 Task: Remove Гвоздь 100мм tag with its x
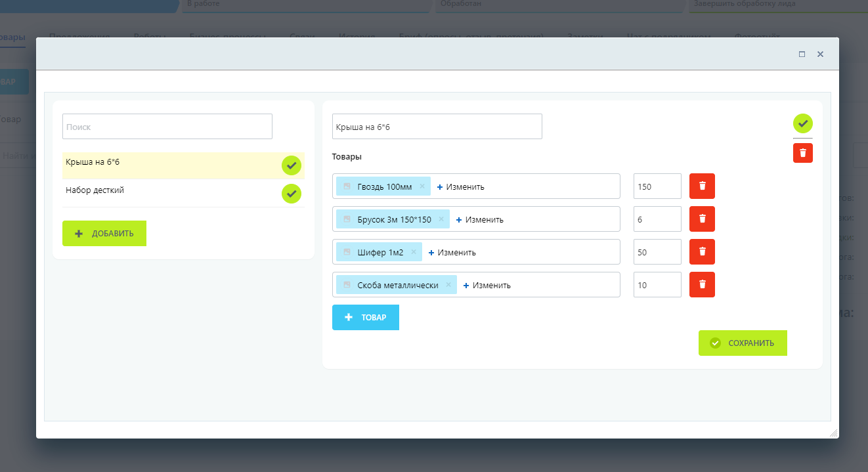(x=422, y=186)
